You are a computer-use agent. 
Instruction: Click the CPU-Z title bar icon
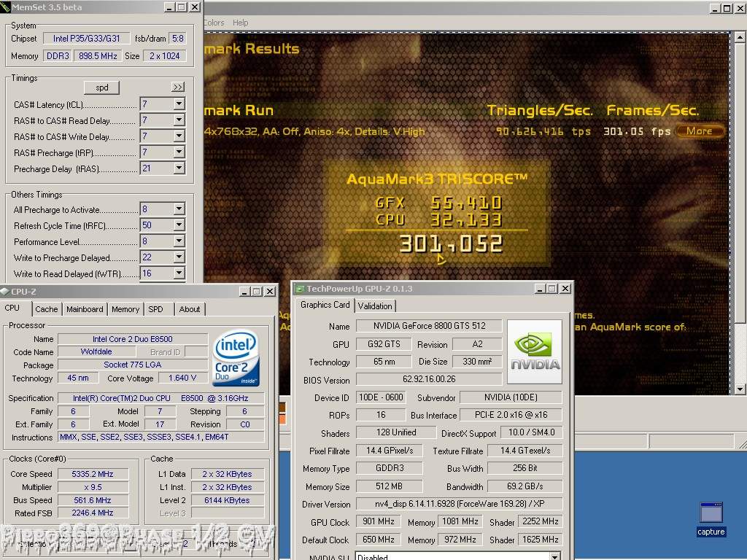pyautogui.click(x=5, y=292)
